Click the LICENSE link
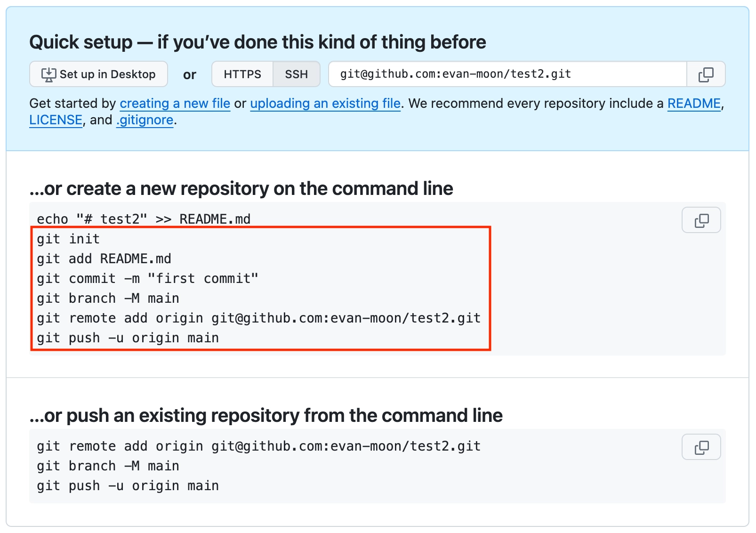The height and width of the screenshot is (533, 756). 56,120
